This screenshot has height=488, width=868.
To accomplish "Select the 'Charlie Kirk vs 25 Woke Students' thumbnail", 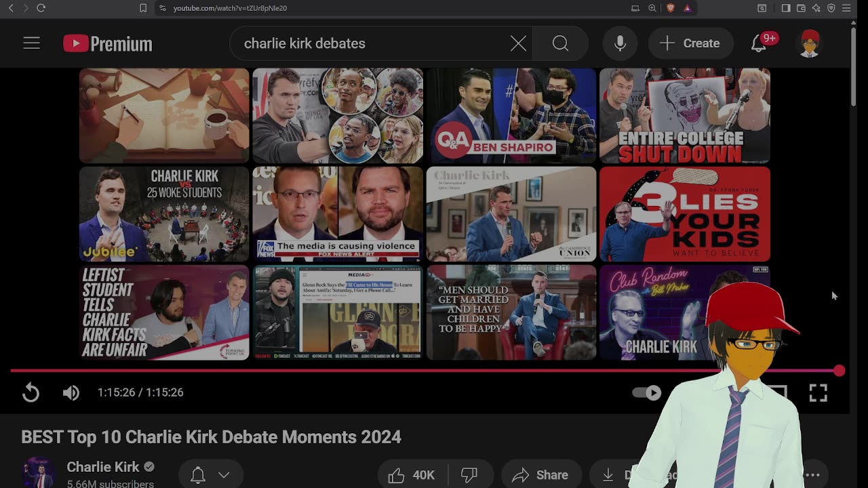I will 164,214.
